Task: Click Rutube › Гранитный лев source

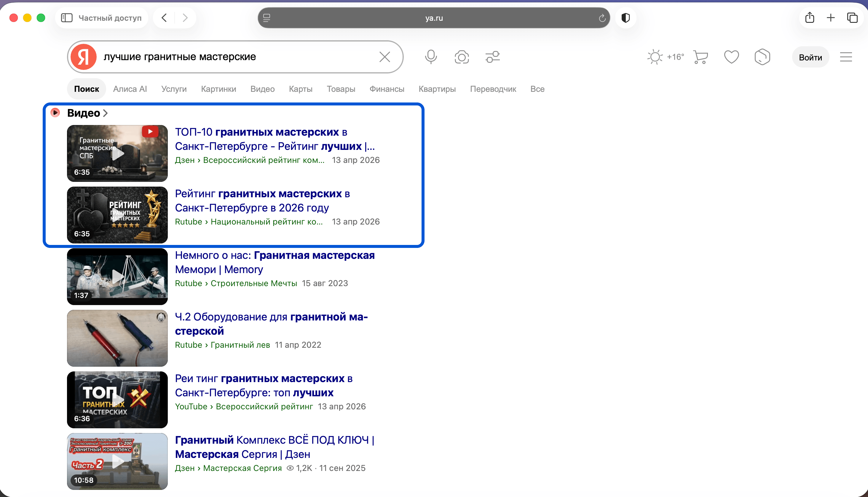Action: coord(222,345)
